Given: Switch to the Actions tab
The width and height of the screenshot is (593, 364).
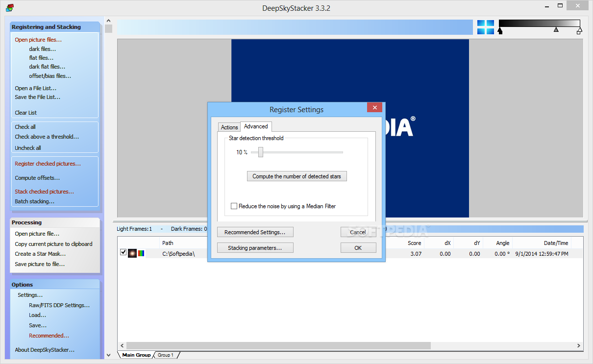Looking at the screenshot, I should tap(229, 127).
